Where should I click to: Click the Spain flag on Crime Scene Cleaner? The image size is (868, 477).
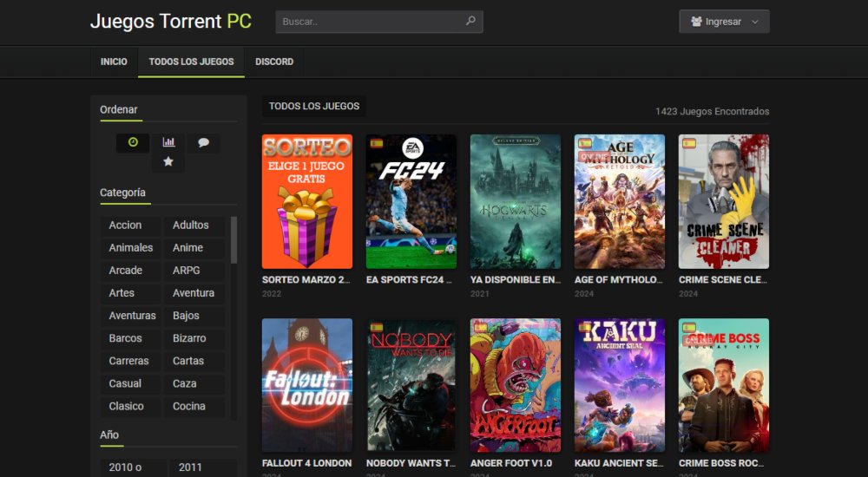[689, 143]
